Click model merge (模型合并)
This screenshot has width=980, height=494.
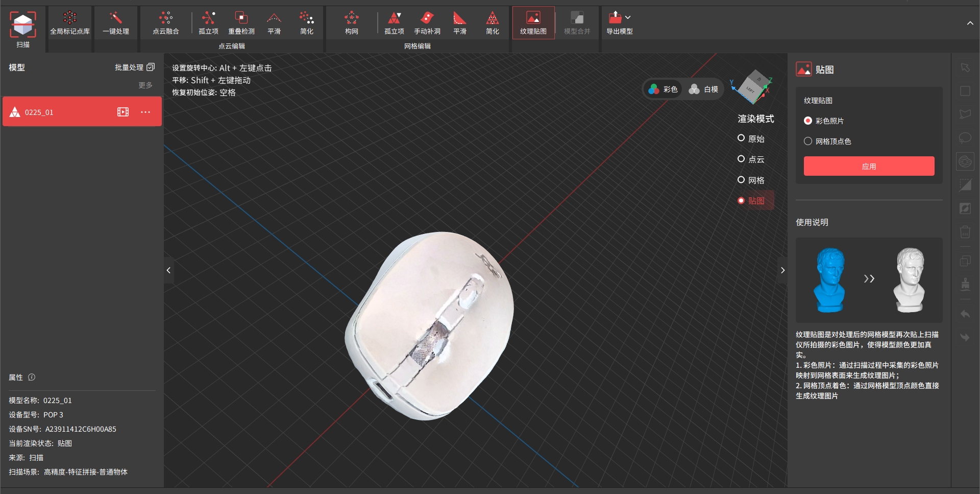(577, 24)
